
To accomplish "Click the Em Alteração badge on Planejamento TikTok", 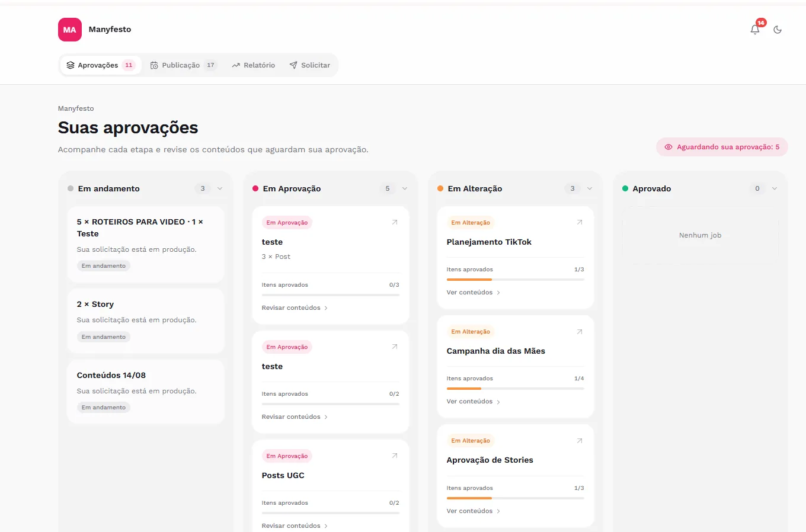I will (471, 223).
